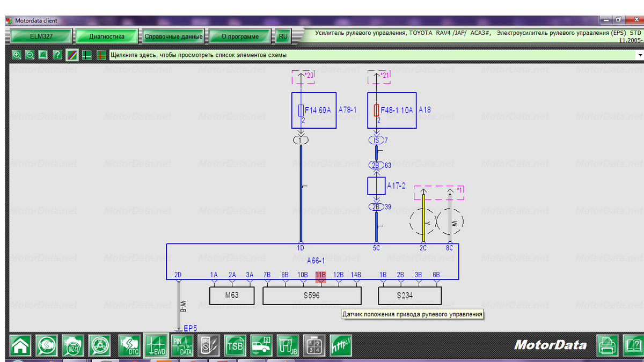The height and width of the screenshot is (362, 644).
Task: Go to the home screen icon
Action: (x=21, y=345)
